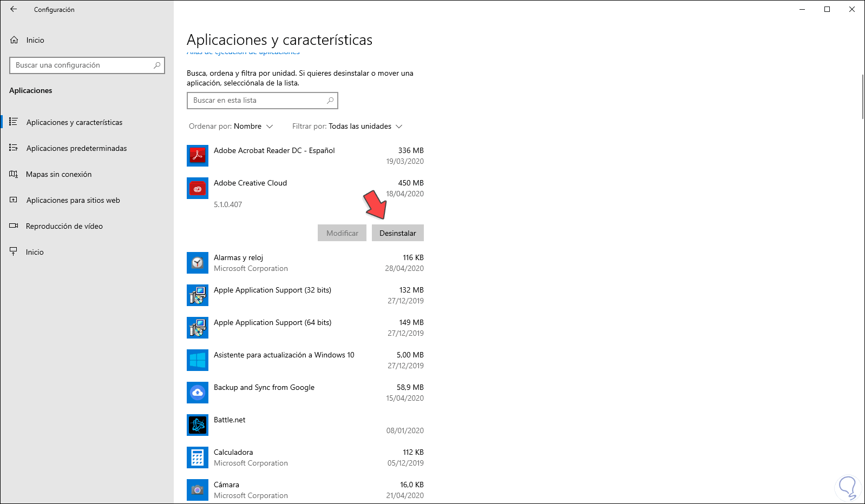Click the Apple Application Support (32 bits) icon
The width and height of the screenshot is (865, 504).
[x=198, y=295]
